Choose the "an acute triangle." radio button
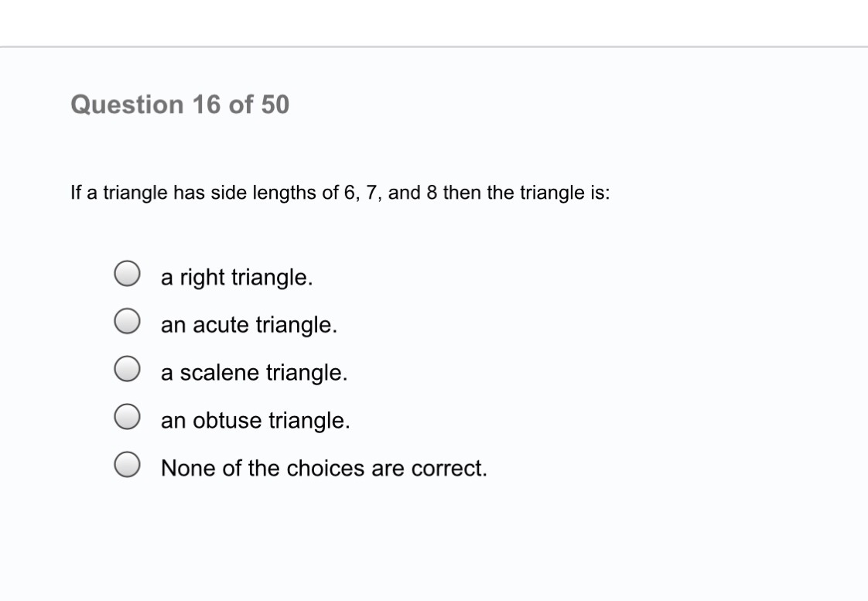 pyautogui.click(x=127, y=321)
